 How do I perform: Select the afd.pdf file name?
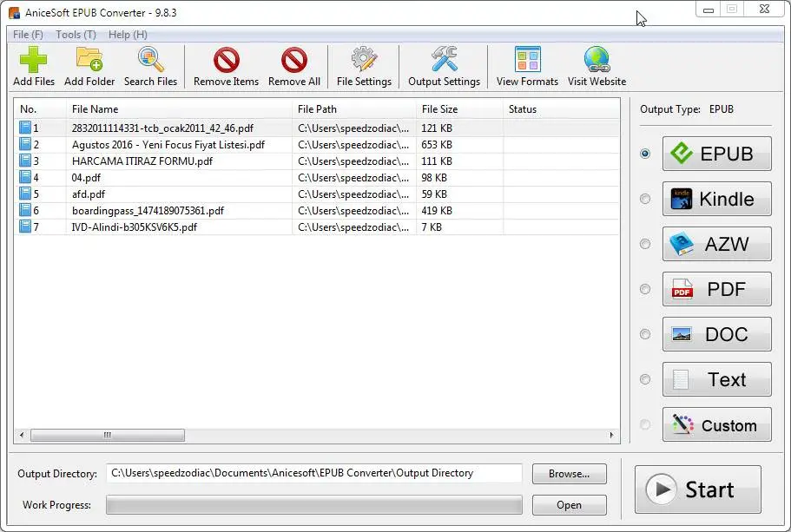89,194
